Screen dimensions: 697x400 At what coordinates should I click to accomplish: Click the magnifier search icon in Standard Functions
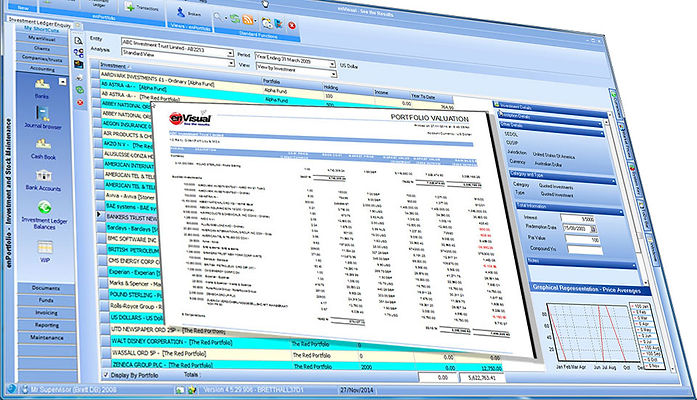(x=218, y=17)
